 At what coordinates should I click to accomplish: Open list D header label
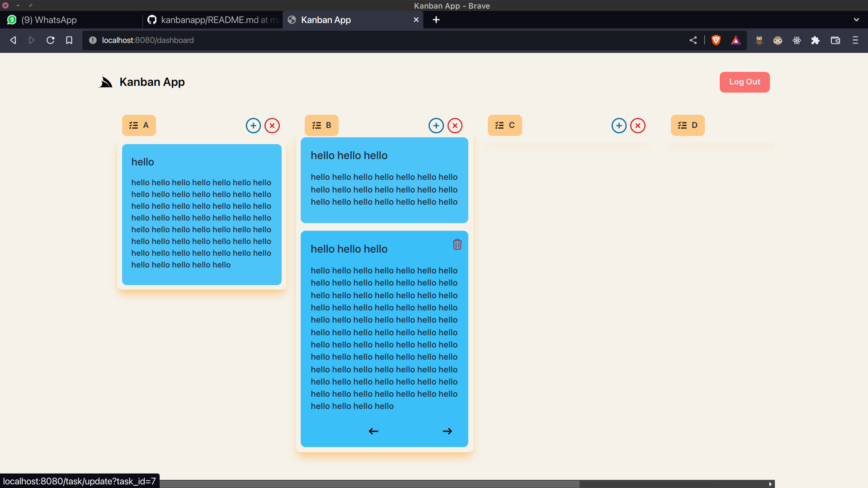687,125
